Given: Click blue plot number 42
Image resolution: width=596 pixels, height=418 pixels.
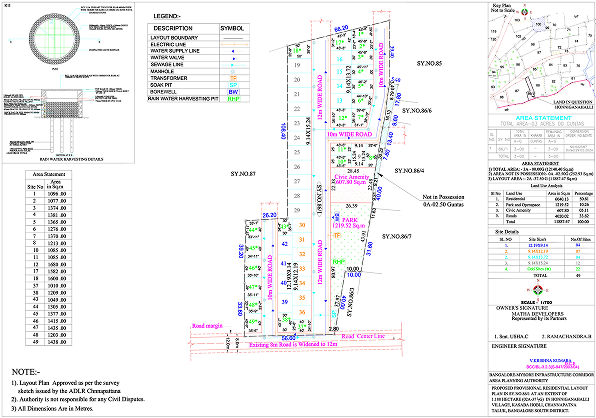Looking at the screenshot, I should pyautogui.click(x=284, y=244).
